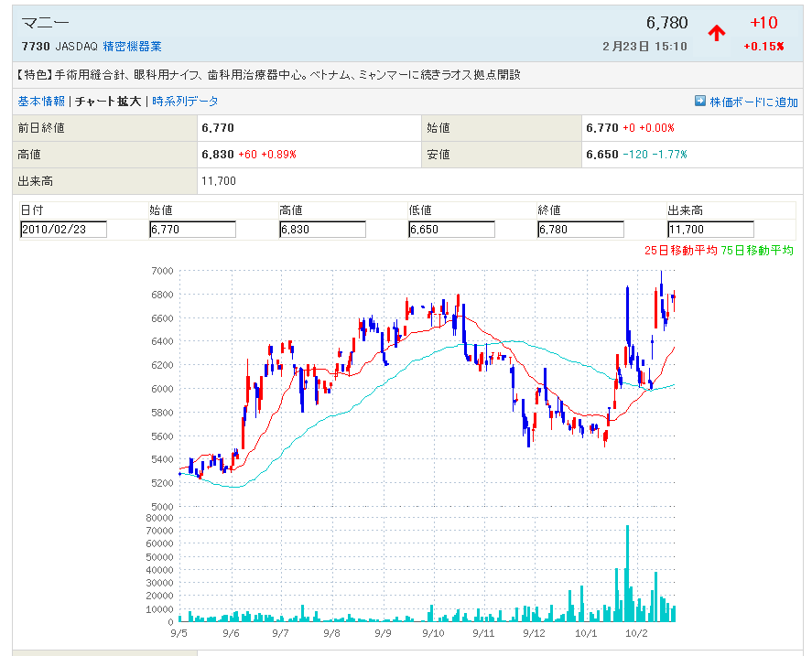Image resolution: width=812 pixels, height=656 pixels.
Task: Click the red 25日移動平均 legend label
Action: tap(681, 250)
